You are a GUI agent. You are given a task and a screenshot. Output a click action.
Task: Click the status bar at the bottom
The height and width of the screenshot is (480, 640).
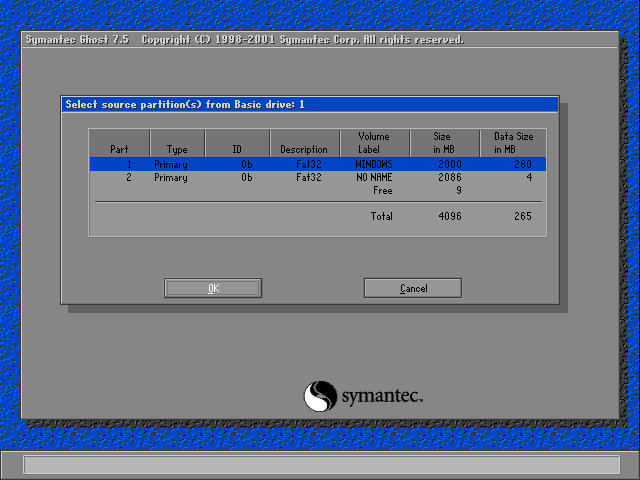[x=322, y=464]
